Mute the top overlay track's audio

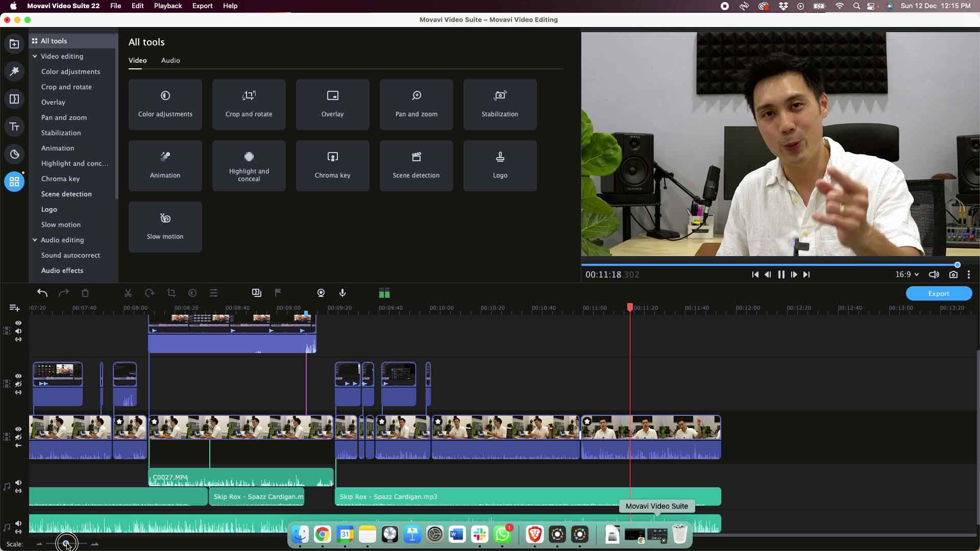[x=18, y=331]
